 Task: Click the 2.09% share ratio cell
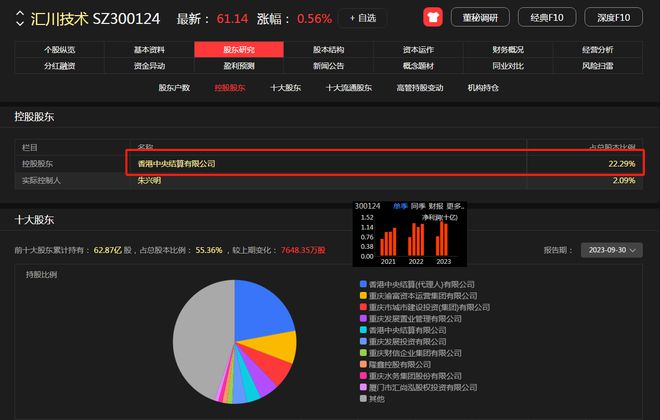coord(624,181)
